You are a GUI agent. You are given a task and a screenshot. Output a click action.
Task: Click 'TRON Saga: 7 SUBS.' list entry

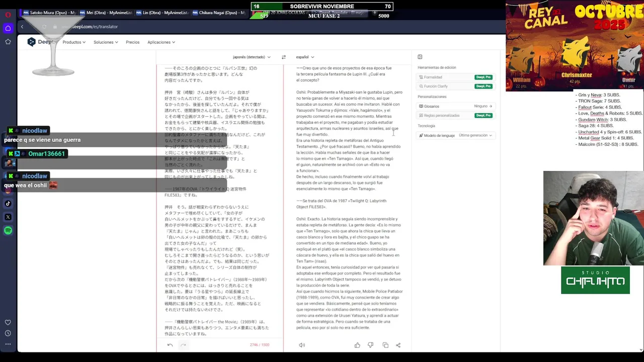[599, 101]
